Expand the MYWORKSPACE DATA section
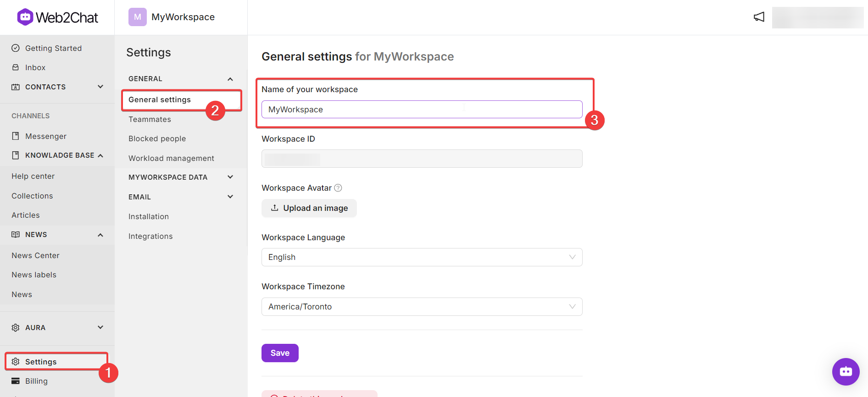The image size is (868, 397). [x=181, y=177]
